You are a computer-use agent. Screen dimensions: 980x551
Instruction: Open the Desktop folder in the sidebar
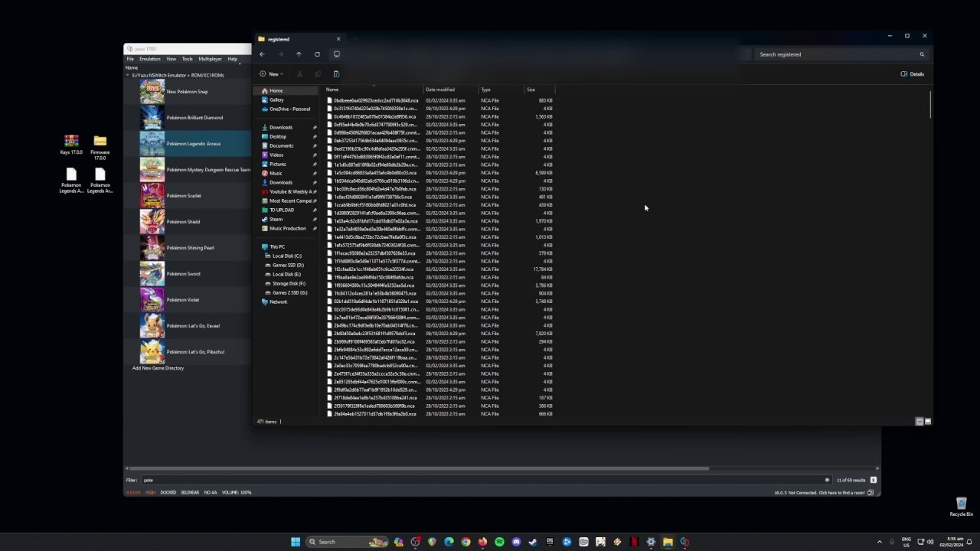tap(277, 136)
